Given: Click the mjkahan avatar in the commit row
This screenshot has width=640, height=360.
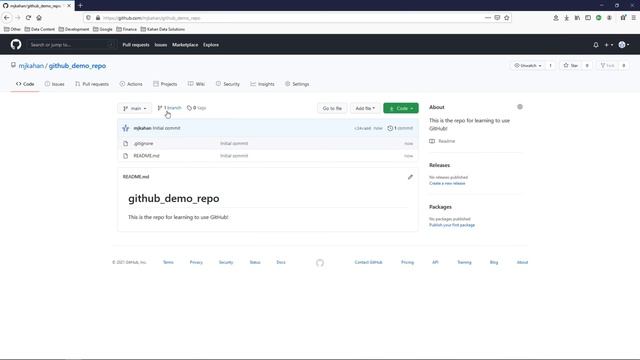Looking at the screenshot, I should [x=126, y=128].
